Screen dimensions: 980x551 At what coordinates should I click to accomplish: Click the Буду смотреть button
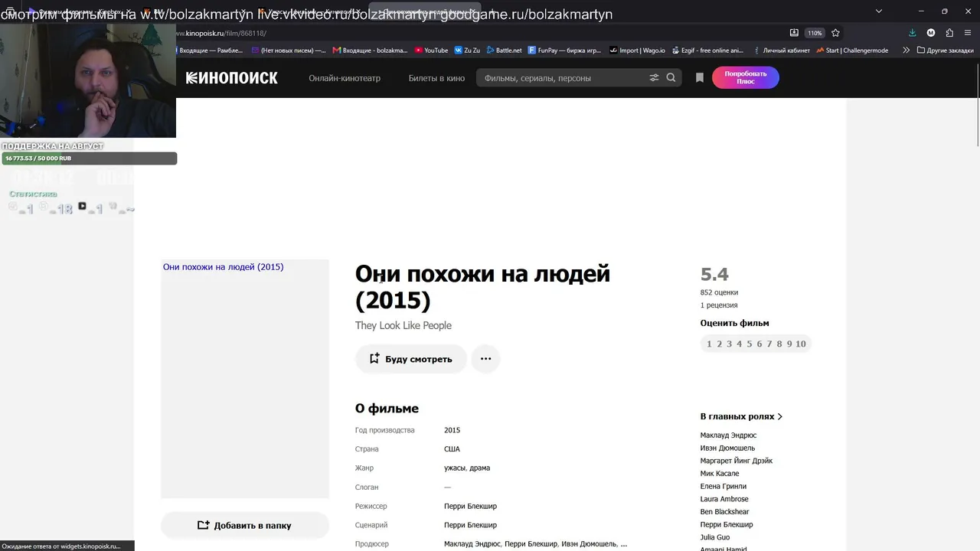pos(411,359)
